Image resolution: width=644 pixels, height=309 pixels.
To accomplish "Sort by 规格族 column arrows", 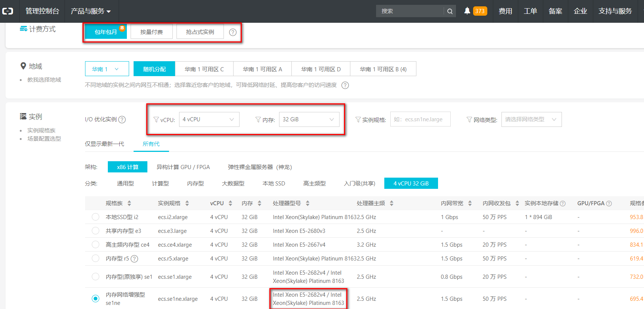I will (129, 203).
